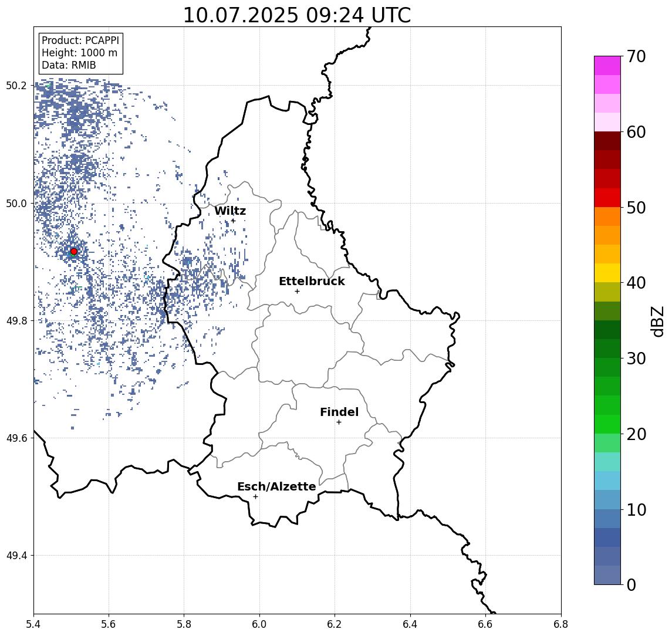Click the longitude tick label 5.8
This screenshot has width=672, height=636.
[184, 624]
